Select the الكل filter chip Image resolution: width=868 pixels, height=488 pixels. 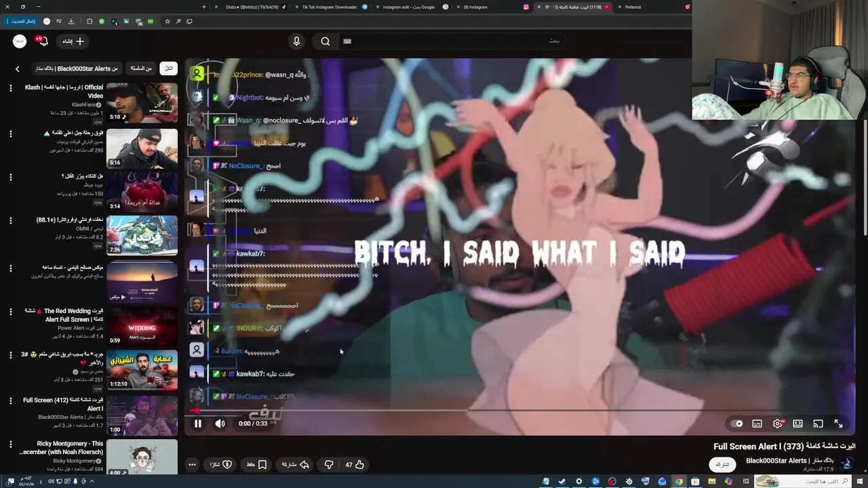(168, 68)
